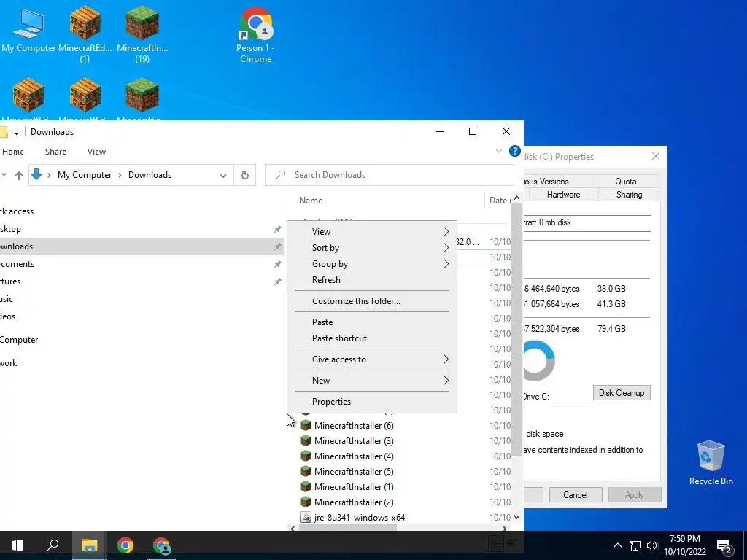
Task: Open the notification center icon
Action: (724, 545)
